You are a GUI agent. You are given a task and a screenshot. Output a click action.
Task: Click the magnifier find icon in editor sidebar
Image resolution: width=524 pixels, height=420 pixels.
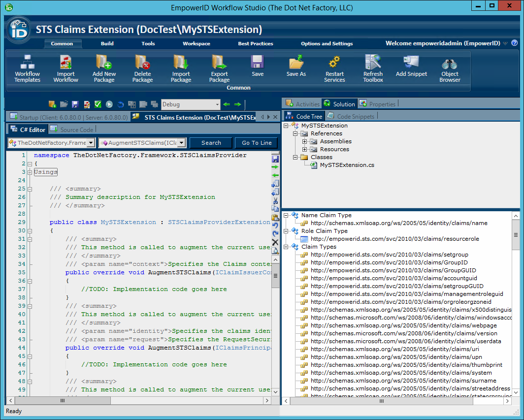pyautogui.click(x=275, y=251)
